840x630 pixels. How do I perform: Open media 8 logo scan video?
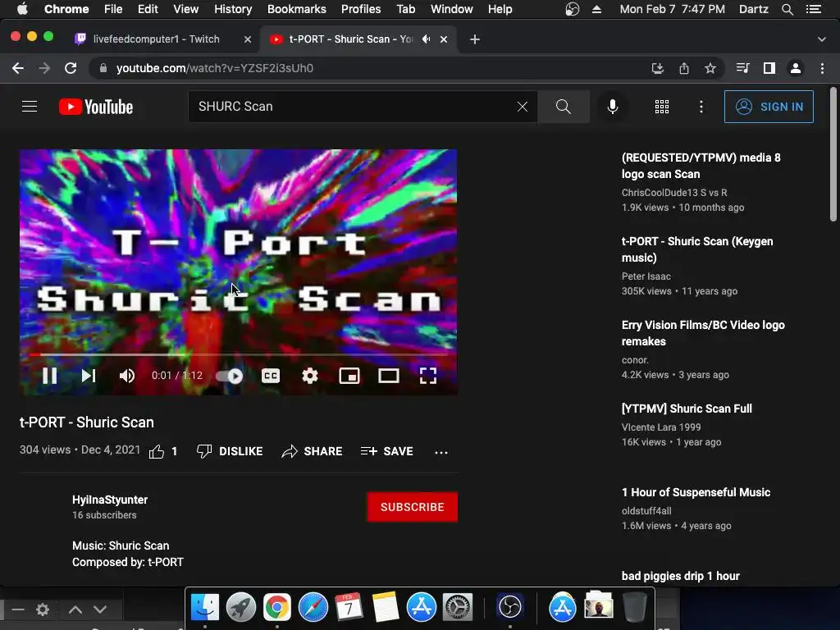[x=701, y=166]
